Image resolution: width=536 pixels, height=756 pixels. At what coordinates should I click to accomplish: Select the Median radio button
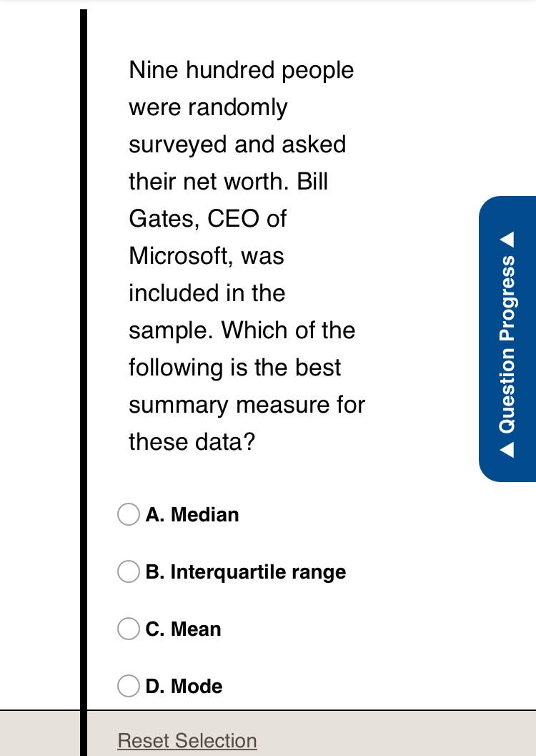[x=129, y=514]
